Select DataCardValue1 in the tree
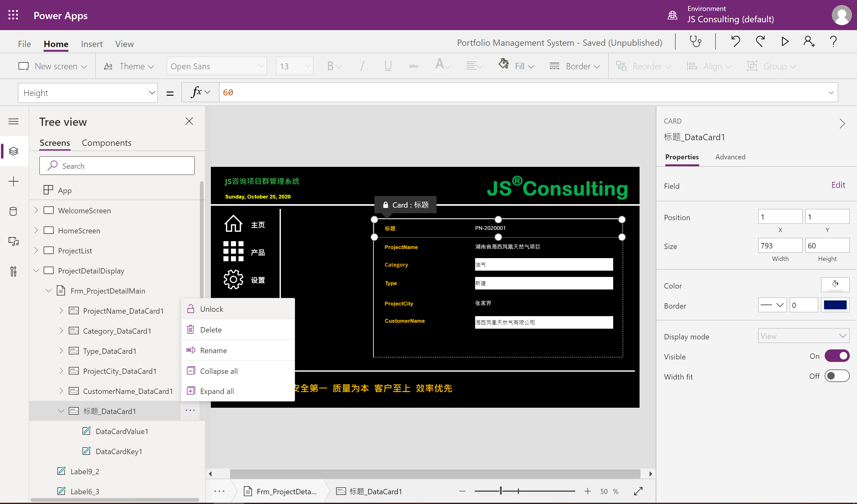Viewport: 857px width, 504px height. [x=122, y=431]
